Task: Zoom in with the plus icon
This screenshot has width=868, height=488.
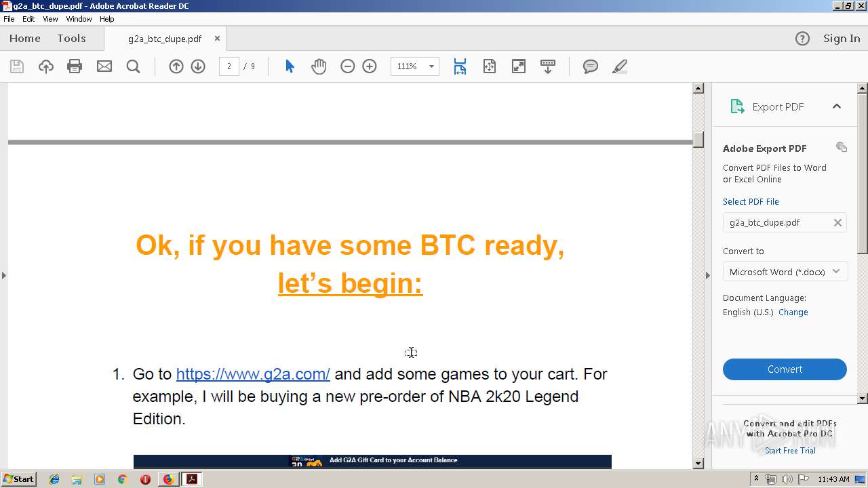Action: click(x=370, y=66)
